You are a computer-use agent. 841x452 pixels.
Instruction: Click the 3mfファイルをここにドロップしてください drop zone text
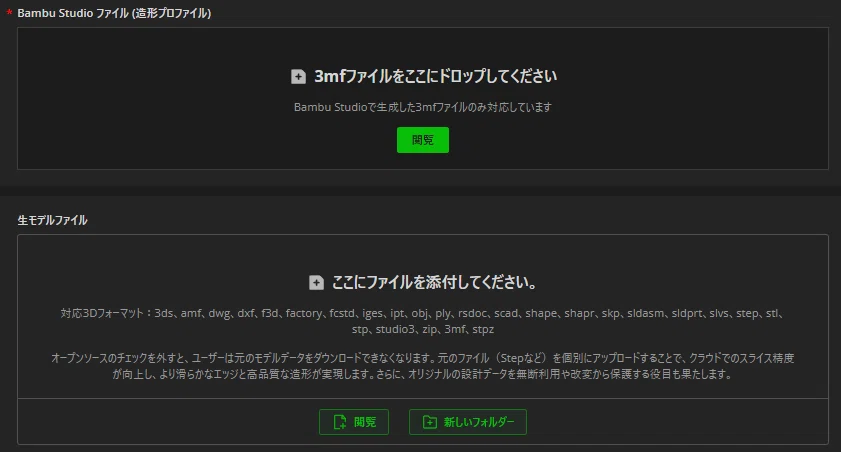tap(436, 76)
